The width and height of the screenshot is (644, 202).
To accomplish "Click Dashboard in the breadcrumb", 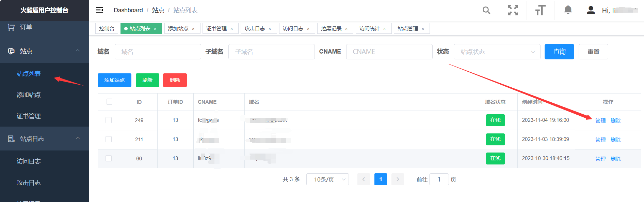I will coord(128,10).
